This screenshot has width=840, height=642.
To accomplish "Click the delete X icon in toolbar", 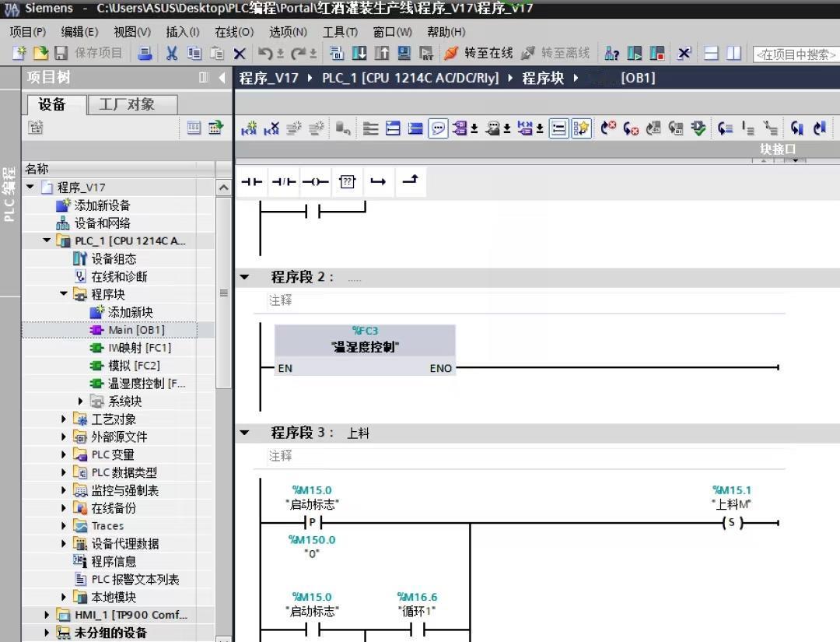I will tap(240, 54).
